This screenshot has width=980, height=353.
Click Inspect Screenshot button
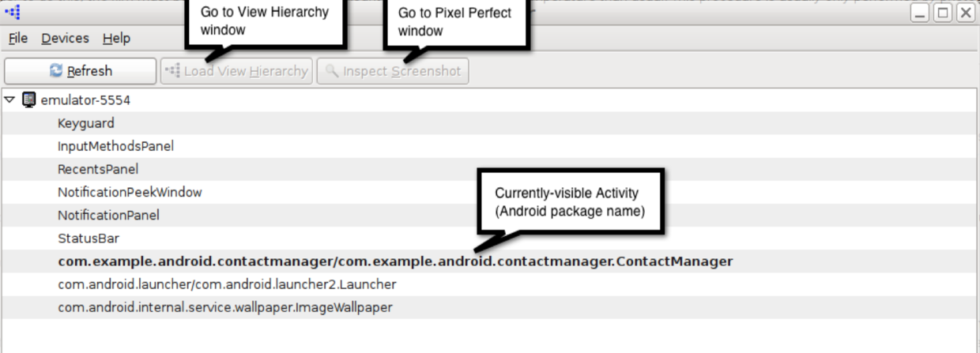point(393,71)
